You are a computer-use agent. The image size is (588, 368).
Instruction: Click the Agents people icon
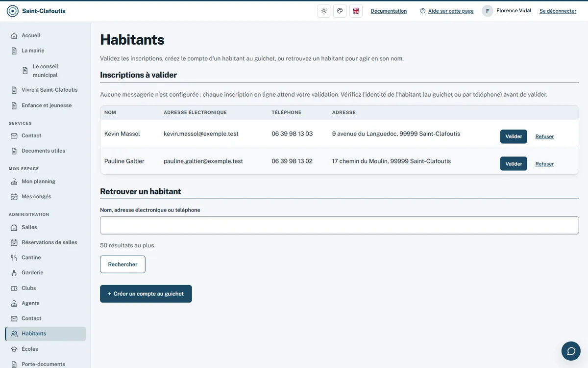14,304
